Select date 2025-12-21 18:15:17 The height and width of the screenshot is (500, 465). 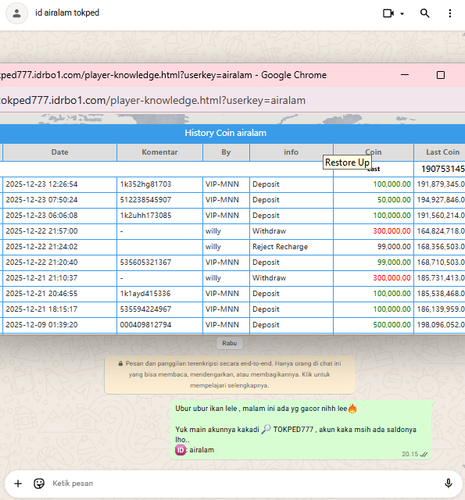click(x=42, y=310)
